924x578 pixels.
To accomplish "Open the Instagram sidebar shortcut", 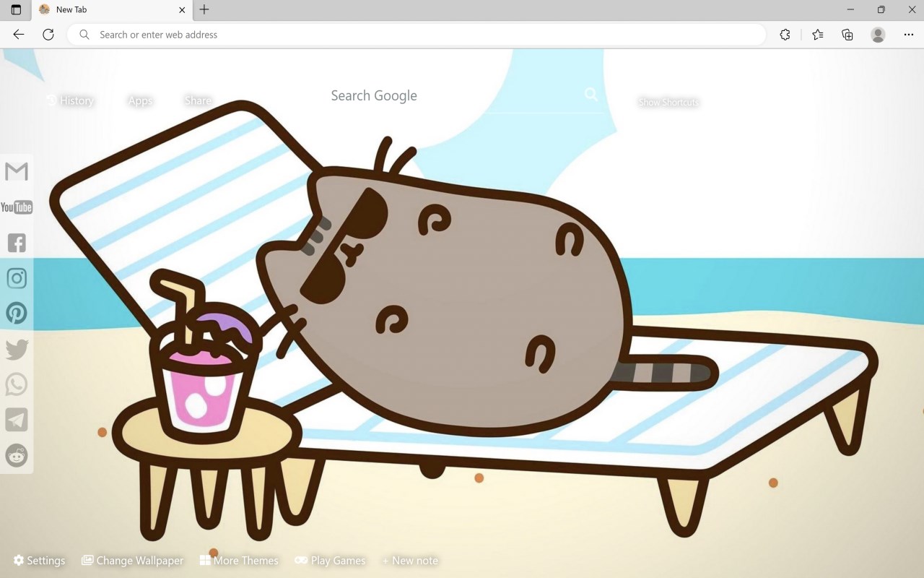I will point(17,278).
